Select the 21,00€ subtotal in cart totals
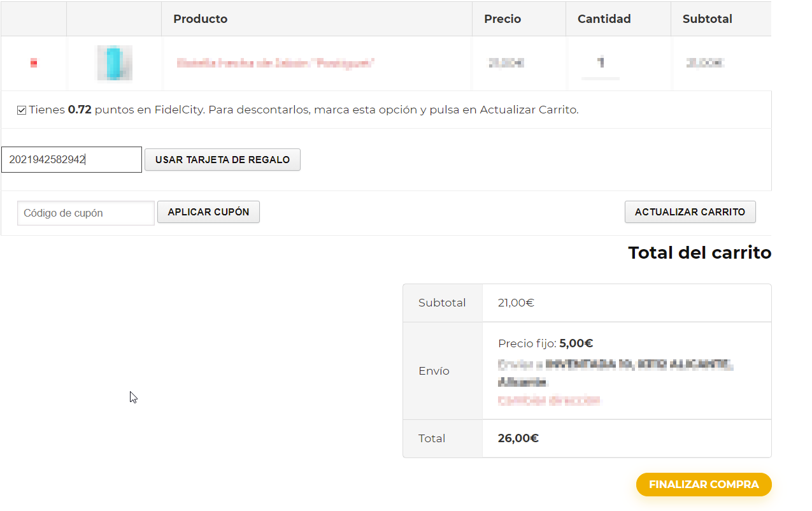Image resolution: width=812 pixels, height=511 pixels. click(x=516, y=303)
